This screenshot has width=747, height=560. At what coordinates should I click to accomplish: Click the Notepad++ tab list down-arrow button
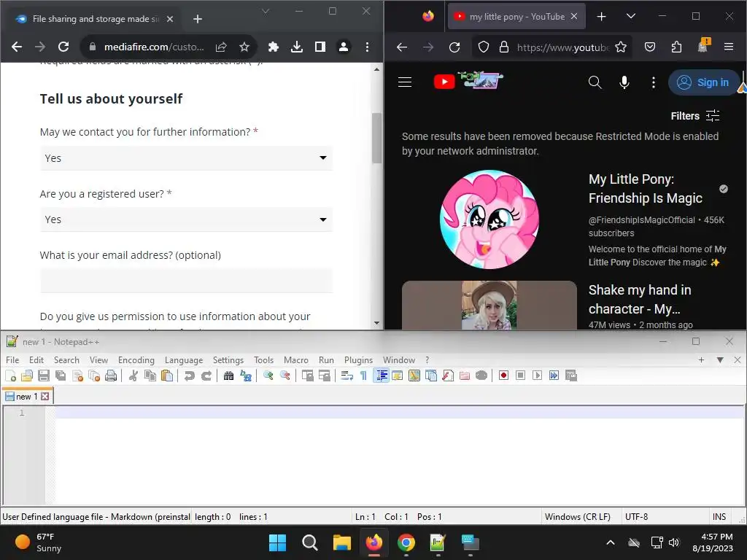click(720, 360)
